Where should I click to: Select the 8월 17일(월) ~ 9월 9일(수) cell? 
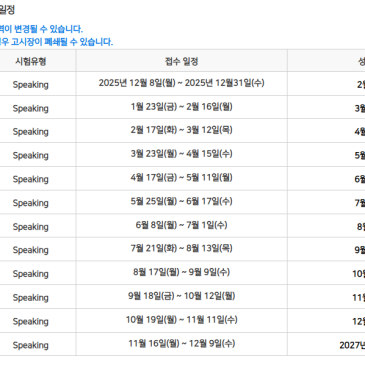point(182,272)
